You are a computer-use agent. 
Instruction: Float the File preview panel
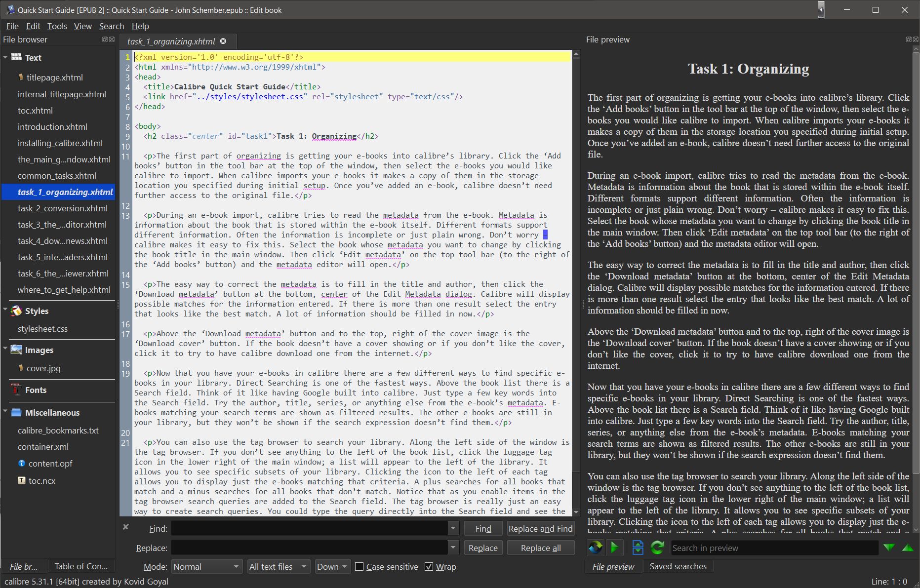coord(909,39)
